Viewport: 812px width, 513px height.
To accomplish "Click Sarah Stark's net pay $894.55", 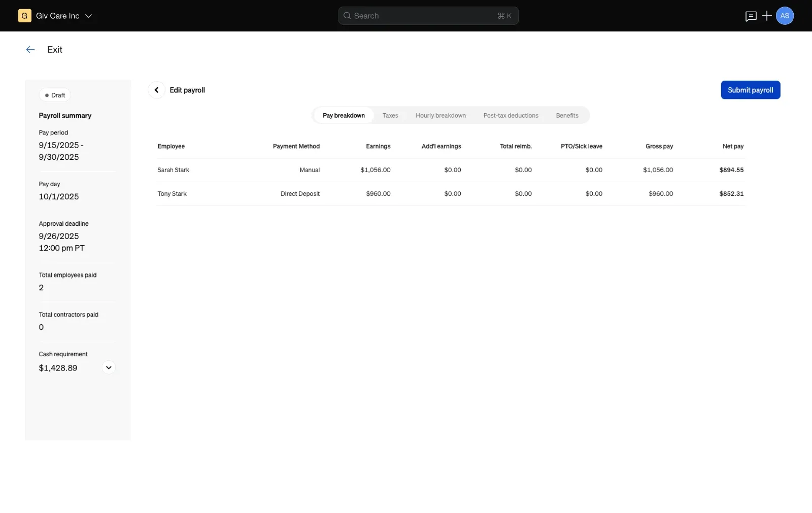I will coord(731,170).
